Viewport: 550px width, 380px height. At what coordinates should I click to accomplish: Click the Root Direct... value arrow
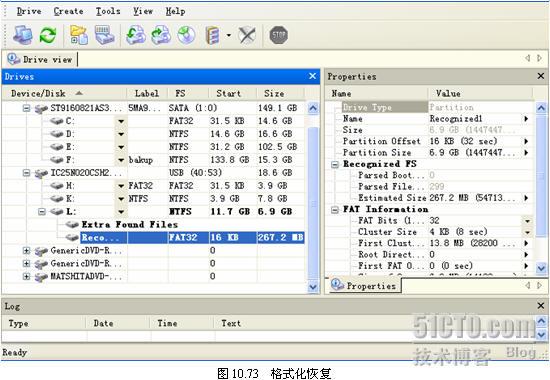click(x=526, y=254)
